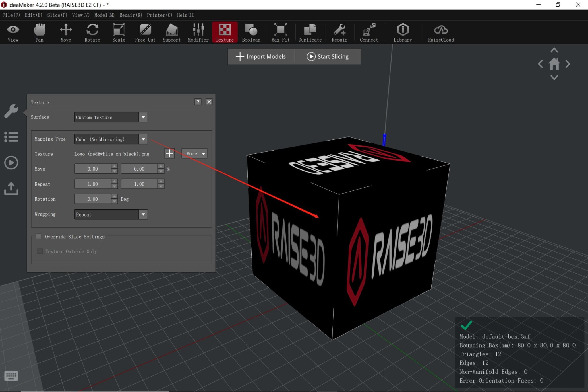Open the Boolean tool

pyautogui.click(x=250, y=32)
